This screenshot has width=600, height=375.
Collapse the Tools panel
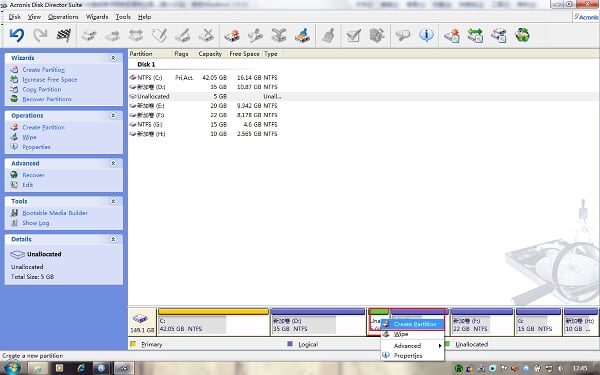tap(113, 201)
